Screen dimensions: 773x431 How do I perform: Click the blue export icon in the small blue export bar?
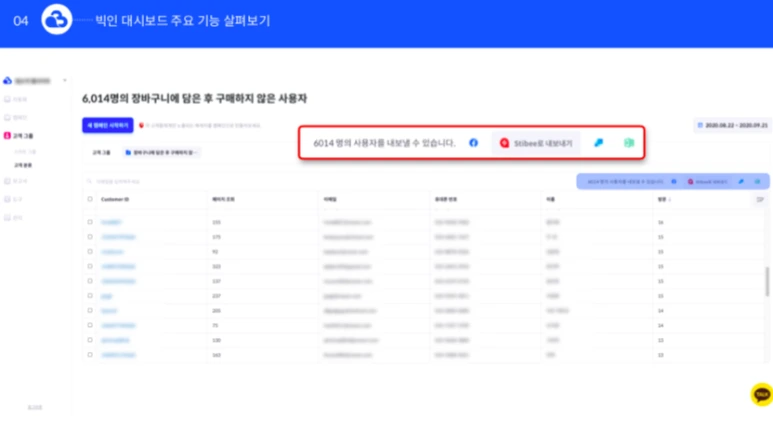point(741,181)
